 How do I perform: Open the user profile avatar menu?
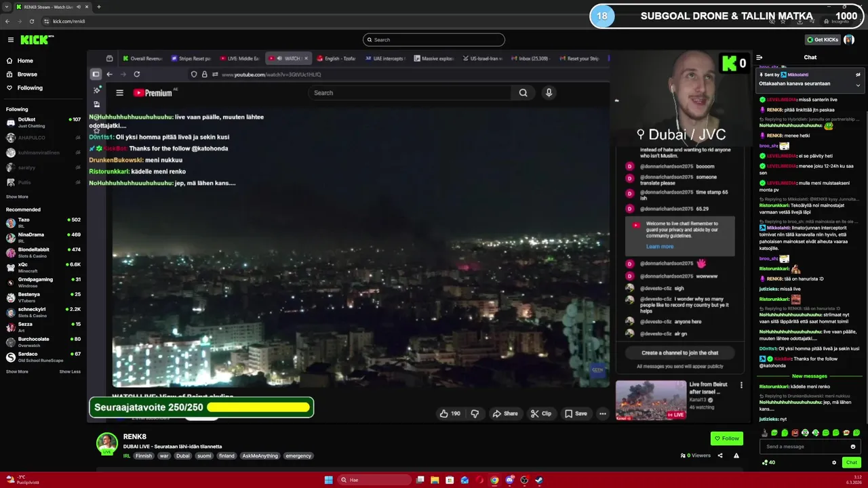pyautogui.click(x=849, y=40)
